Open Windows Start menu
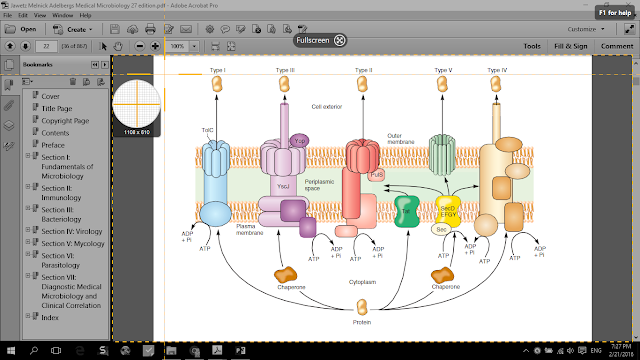Image resolution: width=640 pixels, height=360 pixels. 11,351
